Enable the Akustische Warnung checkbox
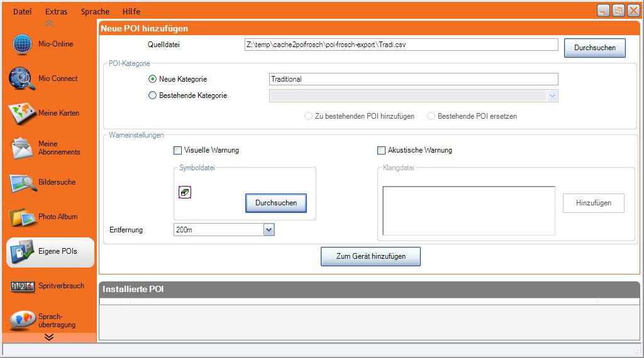644x358 pixels. tap(381, 151)
